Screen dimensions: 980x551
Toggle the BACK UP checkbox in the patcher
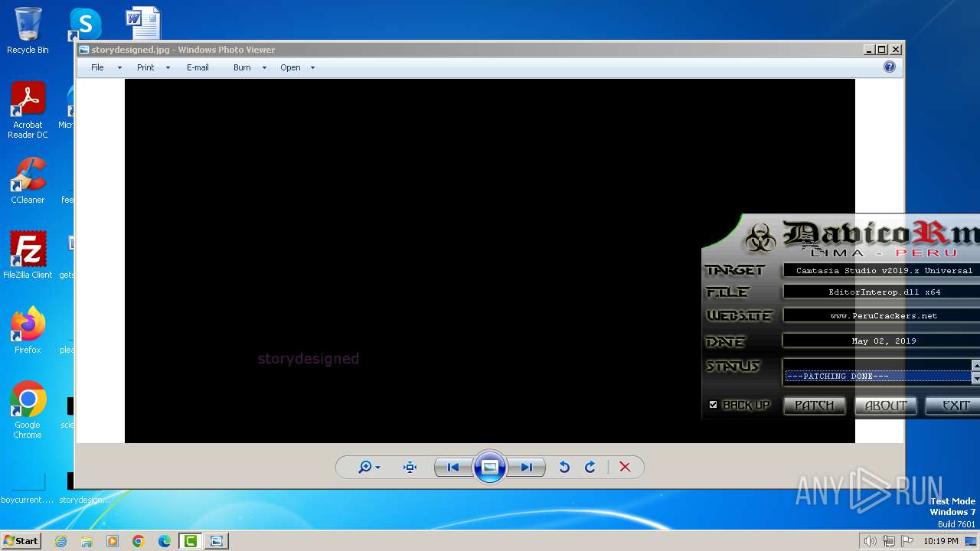pos(713,405)
